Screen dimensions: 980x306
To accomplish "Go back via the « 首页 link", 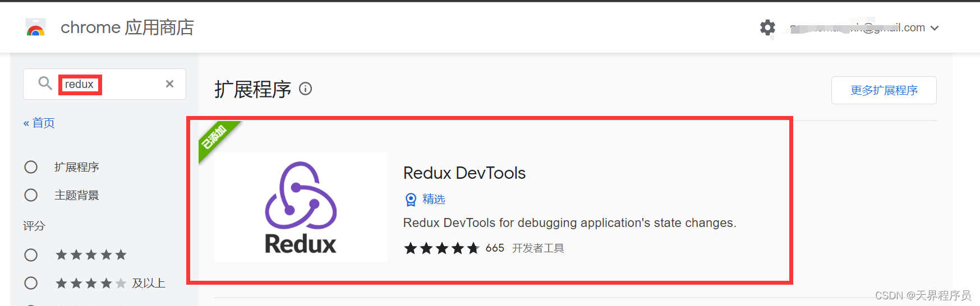I will [39, 123].
